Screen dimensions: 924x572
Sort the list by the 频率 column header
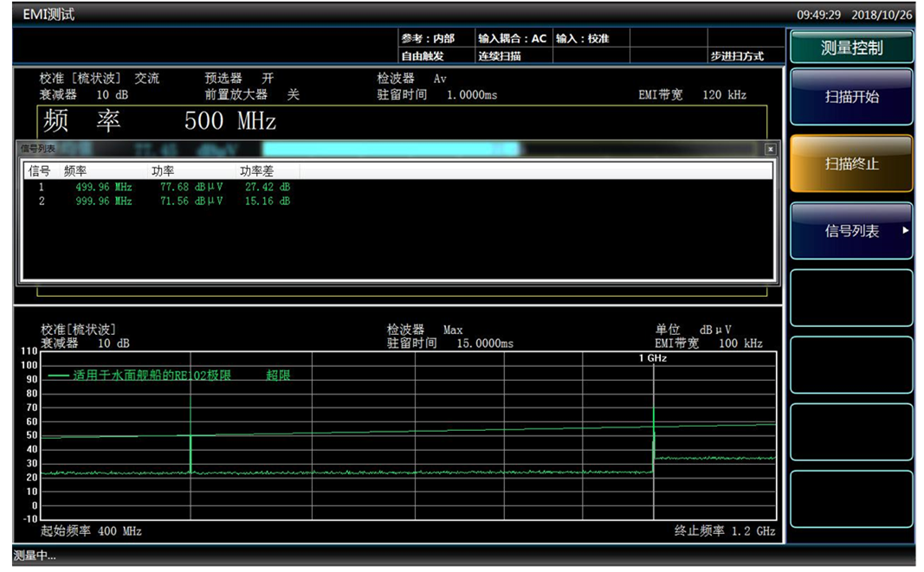click(75, 171)
